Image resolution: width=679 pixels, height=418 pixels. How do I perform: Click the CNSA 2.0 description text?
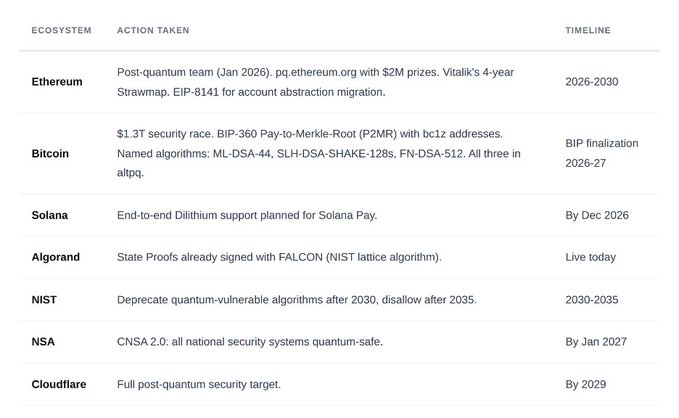pos(250,341)
